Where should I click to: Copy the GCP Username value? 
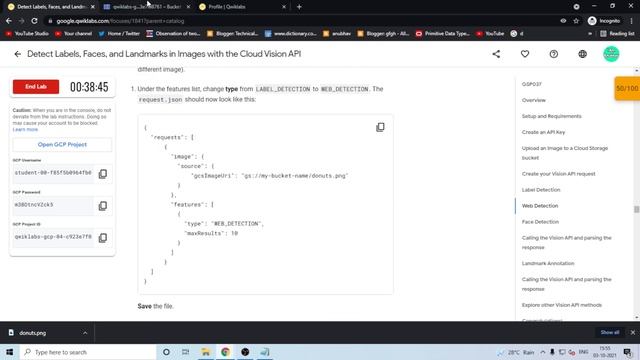[103, 174]
